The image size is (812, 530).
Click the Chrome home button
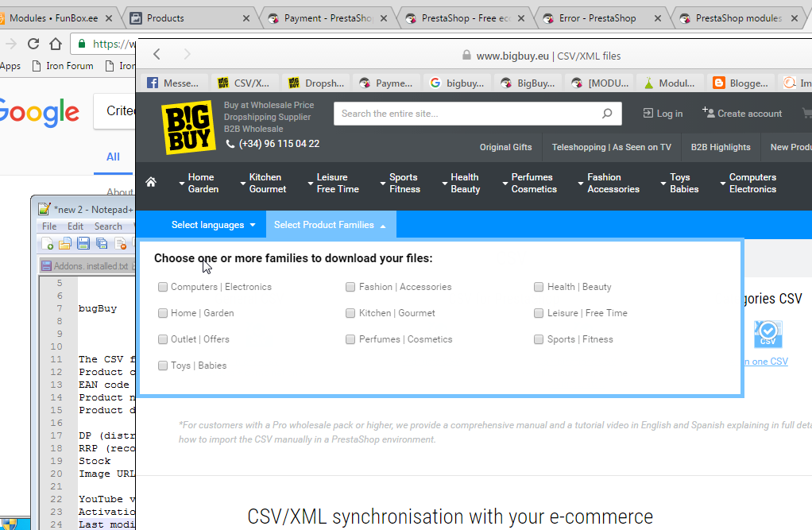tap(56, 44)
